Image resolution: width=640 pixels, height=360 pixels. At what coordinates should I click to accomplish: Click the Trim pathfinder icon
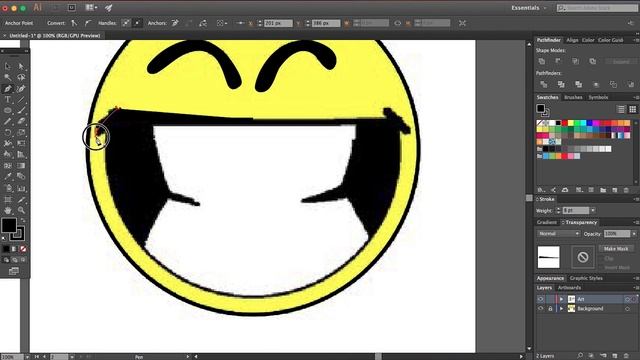[x=561, y=84]
